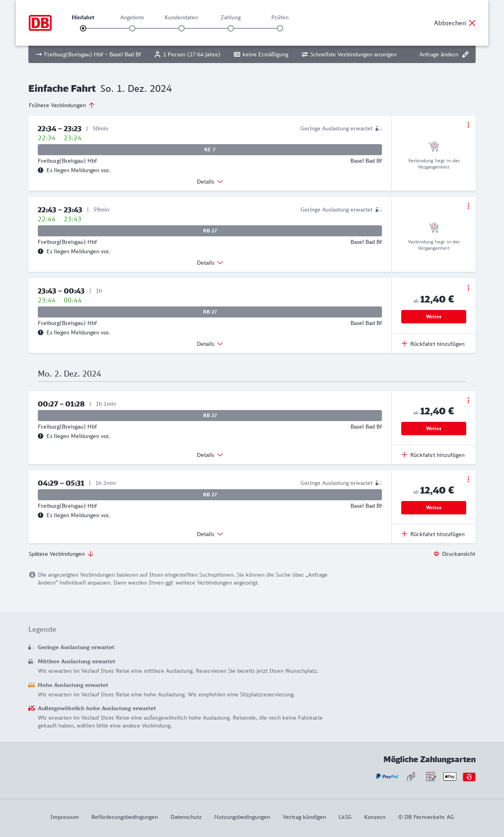The width and height of the screenshot is (504, 837).
Task: Open three-dot menu for 22:34 connection
Action: coord(468,125)
